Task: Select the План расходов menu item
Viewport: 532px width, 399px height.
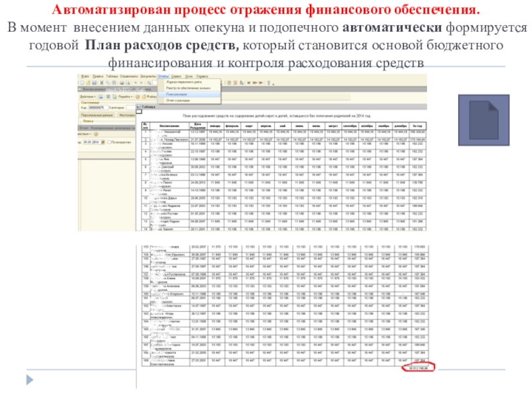Action: pyautogui.click(x=189, y=94)
